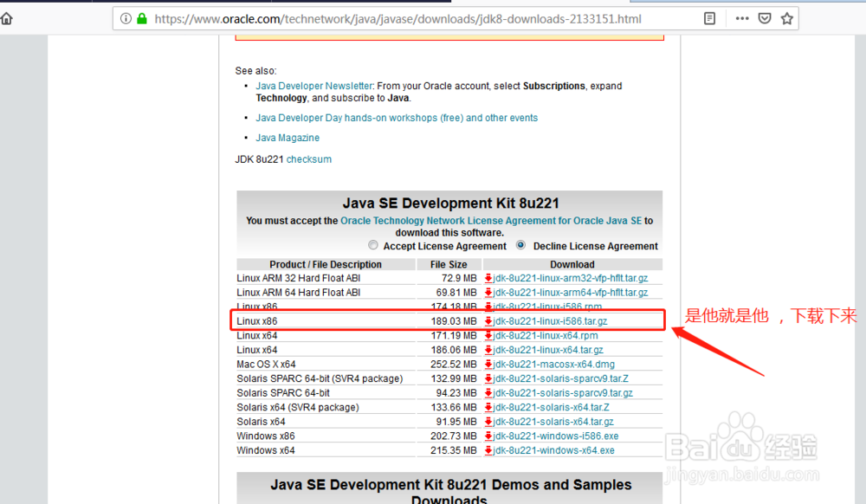Select Decline License Agreement radio button
Image resolution: width=866 pixels, height=504 pixels.
click(520, 245)
